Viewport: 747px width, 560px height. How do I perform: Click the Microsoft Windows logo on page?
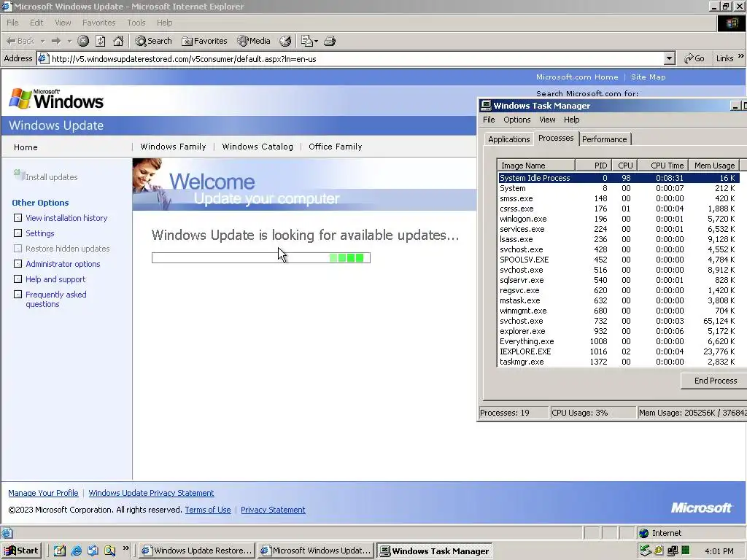56,98
